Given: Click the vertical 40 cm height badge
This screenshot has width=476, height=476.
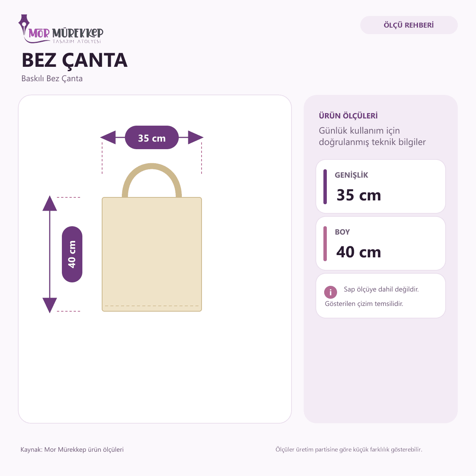Looking at the screenshot, I should point(72,254).
